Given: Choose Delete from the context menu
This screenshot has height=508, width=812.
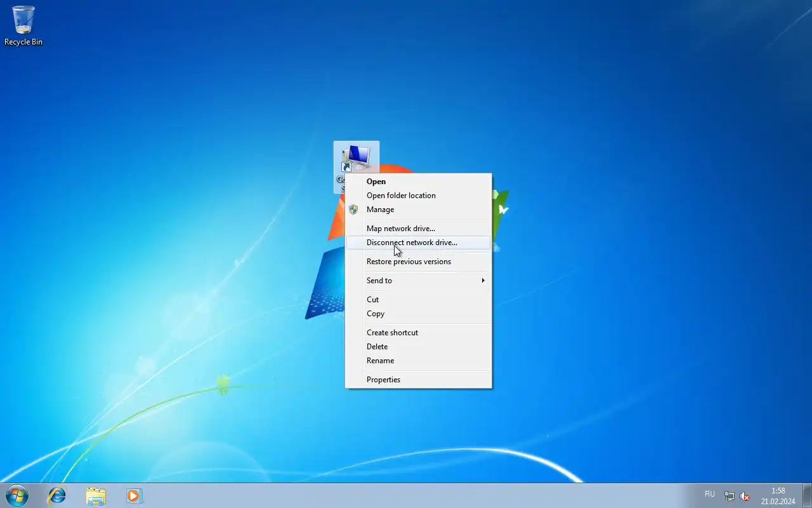Looking at the screenshot, I should tap(418, 347).
